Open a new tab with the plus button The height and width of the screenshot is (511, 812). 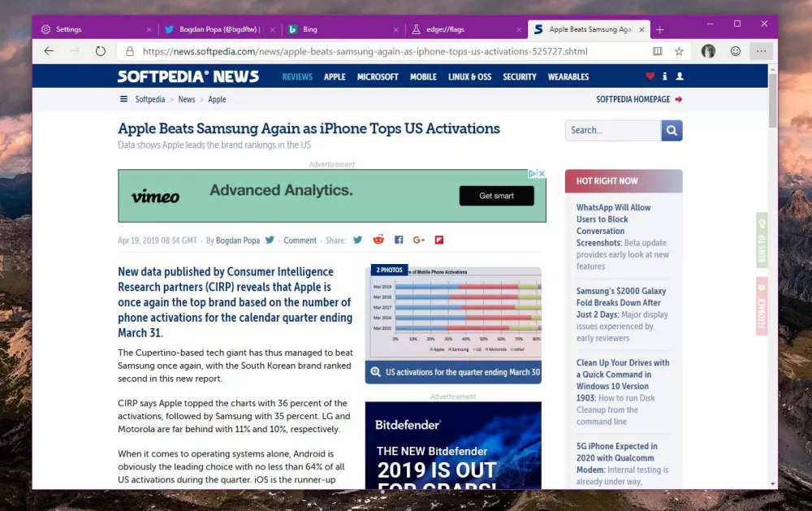659,29
